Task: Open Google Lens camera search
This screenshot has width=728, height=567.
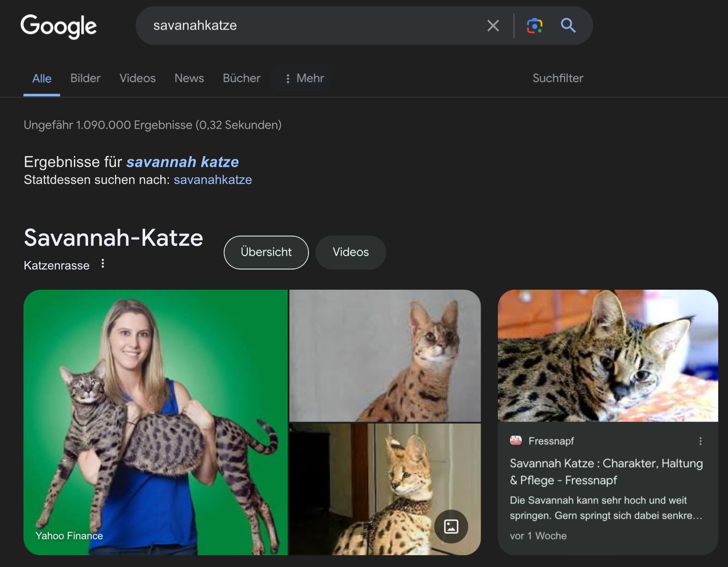Action: tap(534, 26)
